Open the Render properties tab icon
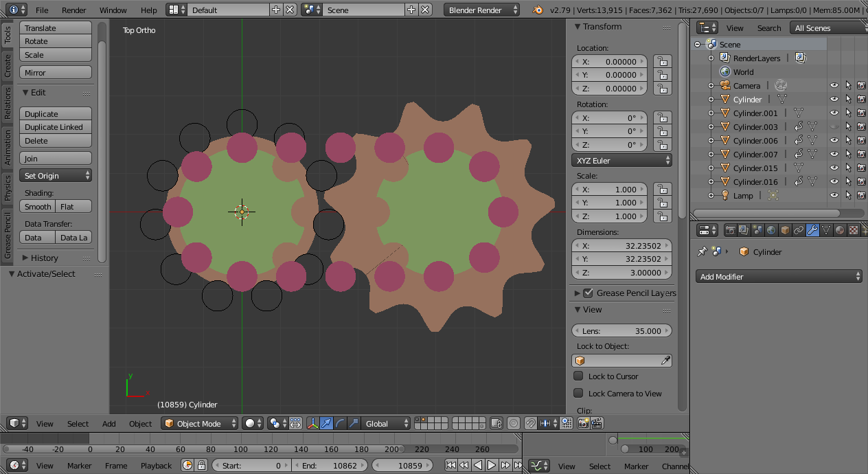This screenshot has width=868, height=474. (730, 230)
